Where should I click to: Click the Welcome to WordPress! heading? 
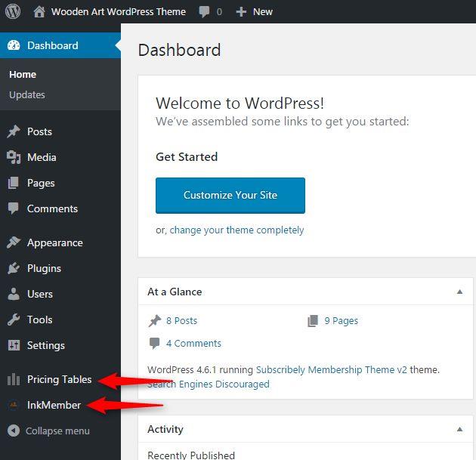point(240,103)
